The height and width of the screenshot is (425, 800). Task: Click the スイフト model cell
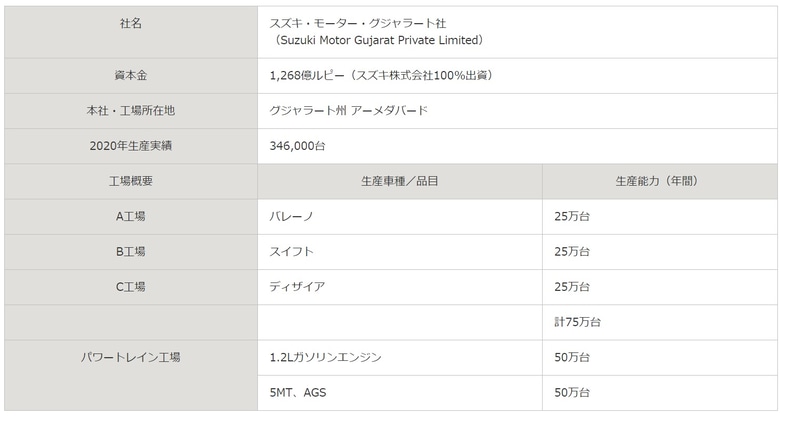tap(292, 251)
